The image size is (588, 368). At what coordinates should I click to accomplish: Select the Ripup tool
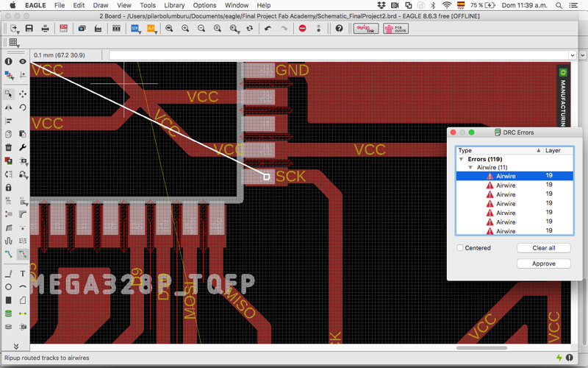point(23,254)
